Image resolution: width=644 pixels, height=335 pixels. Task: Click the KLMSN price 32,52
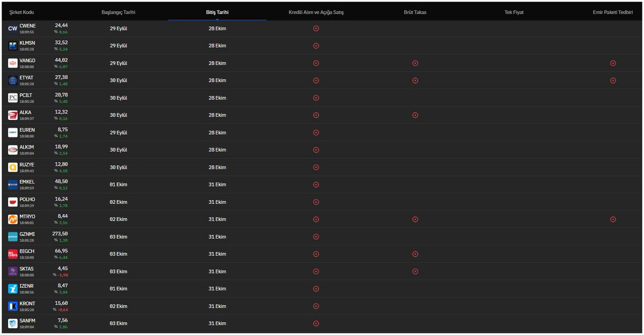[x=61, y=42]
